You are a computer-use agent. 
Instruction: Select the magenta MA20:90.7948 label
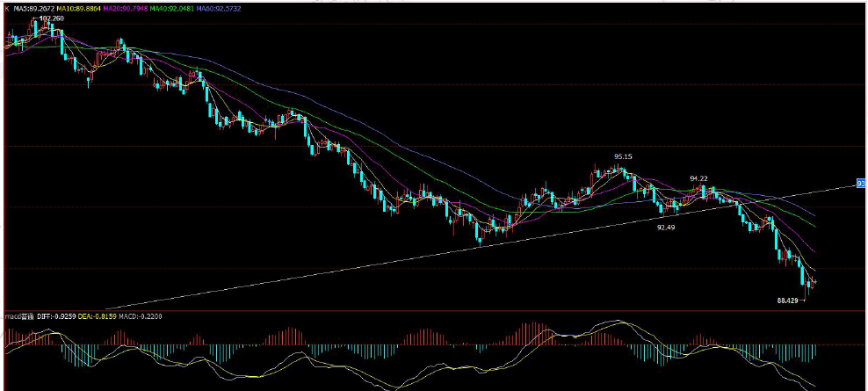[x=125, y=10]
